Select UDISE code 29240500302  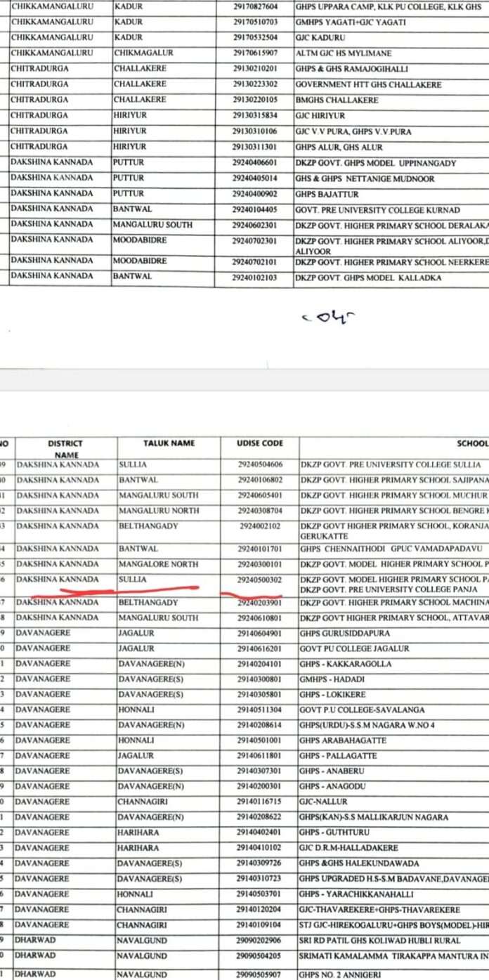260,580
